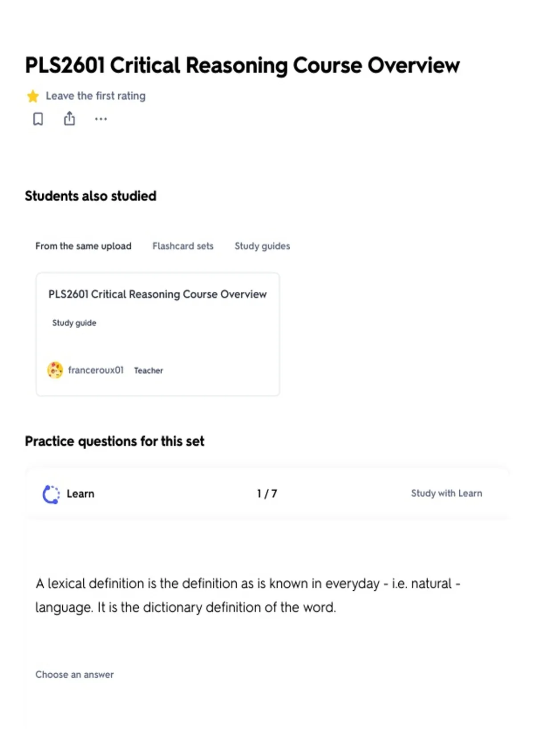The width and height of the screenshot is (534, 756).
Task: Save the set with the bookmark icon
Action: click(x=38, y=119)
